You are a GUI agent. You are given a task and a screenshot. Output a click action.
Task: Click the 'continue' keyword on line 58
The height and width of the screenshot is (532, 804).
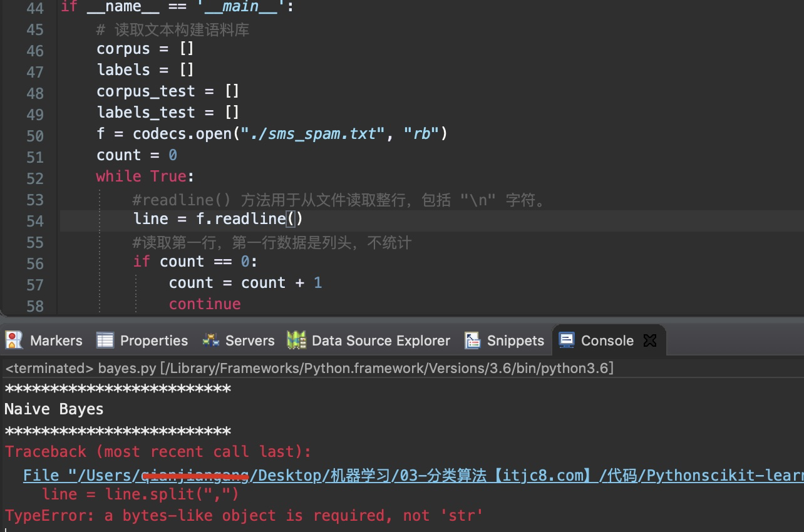tap(205, 304)
